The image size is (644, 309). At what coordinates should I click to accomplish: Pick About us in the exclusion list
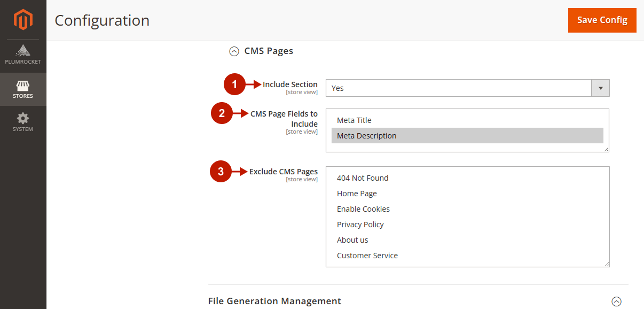(x=352, y=240)
